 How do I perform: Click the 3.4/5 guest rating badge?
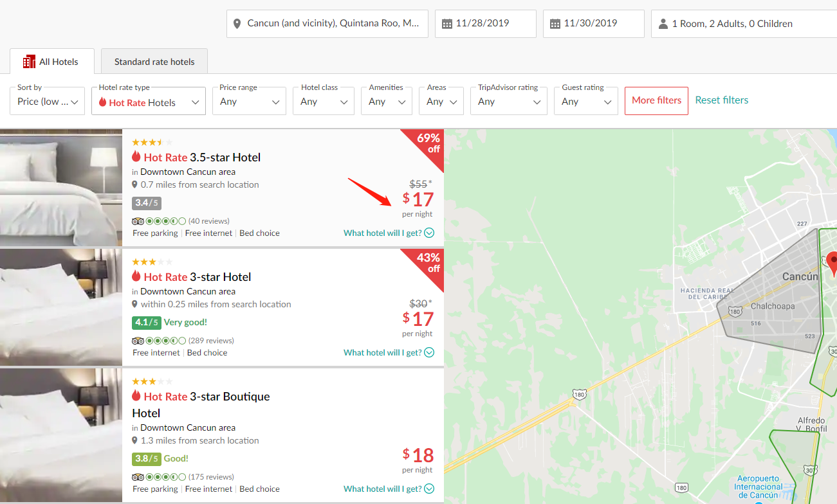pyautogui.click(x=147, y=203)
